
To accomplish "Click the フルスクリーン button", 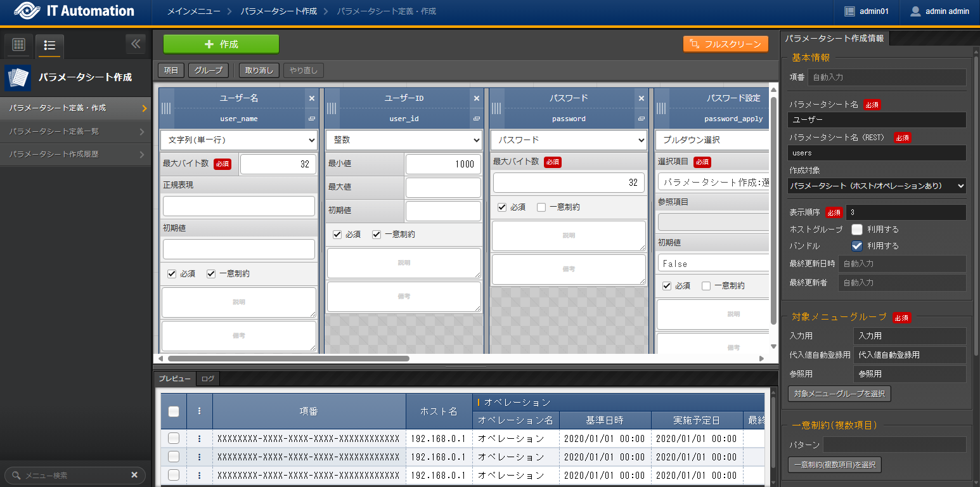I will pyautogui.click(x=726, y=44).
